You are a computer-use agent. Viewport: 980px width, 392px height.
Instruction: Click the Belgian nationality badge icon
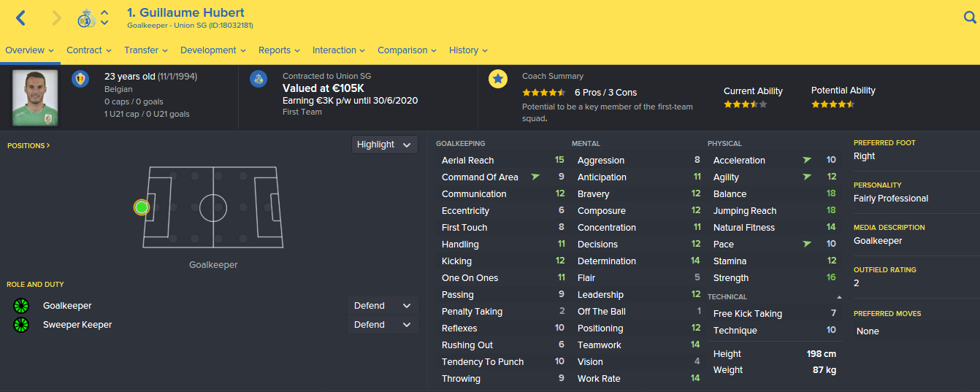80,79
